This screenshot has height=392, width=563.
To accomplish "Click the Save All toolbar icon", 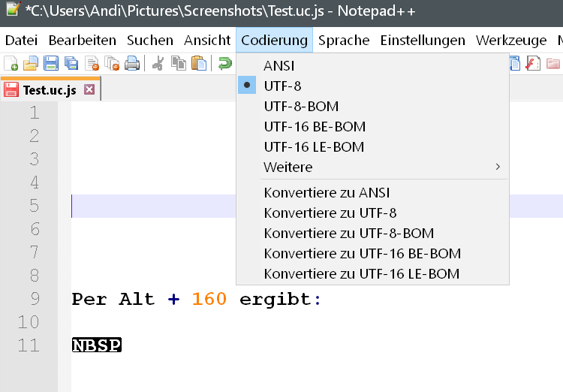I will point(71,64).
